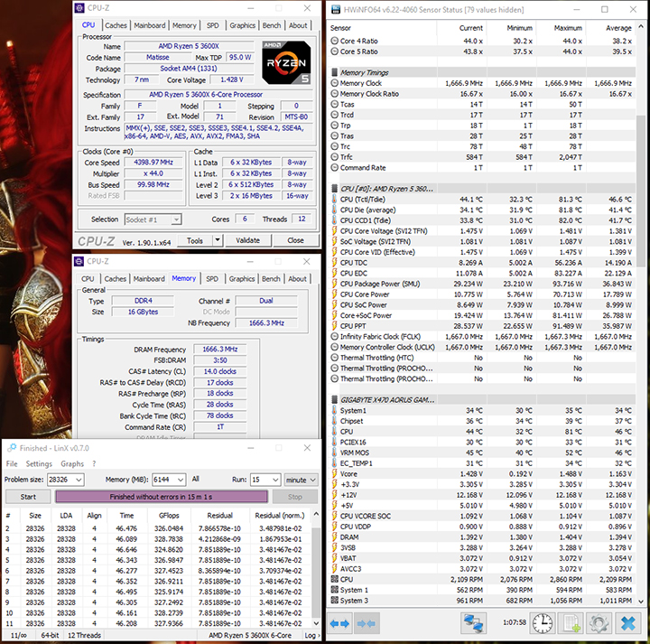Select the Memory Clock sensor icon
This screenshot has height=644, width=650.
335,83
